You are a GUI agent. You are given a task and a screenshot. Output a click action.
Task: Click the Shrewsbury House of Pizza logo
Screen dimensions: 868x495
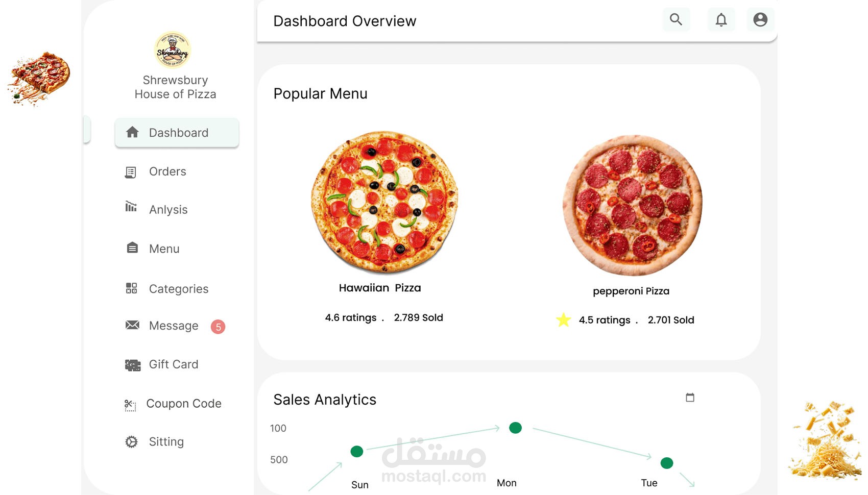click(x=173, y=50)
